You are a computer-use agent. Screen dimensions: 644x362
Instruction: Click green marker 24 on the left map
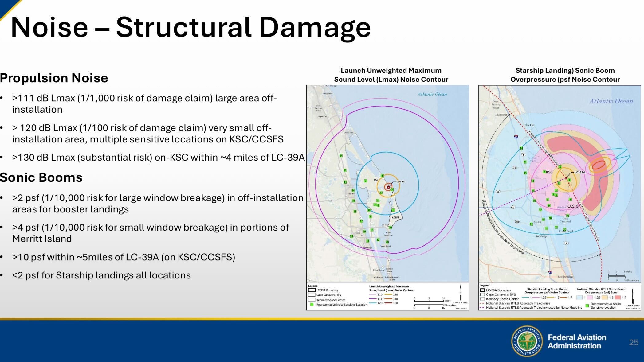[x=341, y=156]
